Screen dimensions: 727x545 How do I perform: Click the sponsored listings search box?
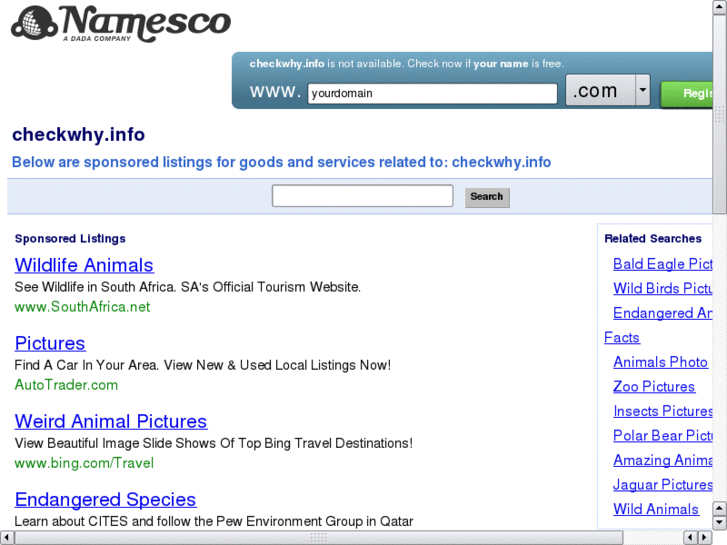click(x=363, y=196)
